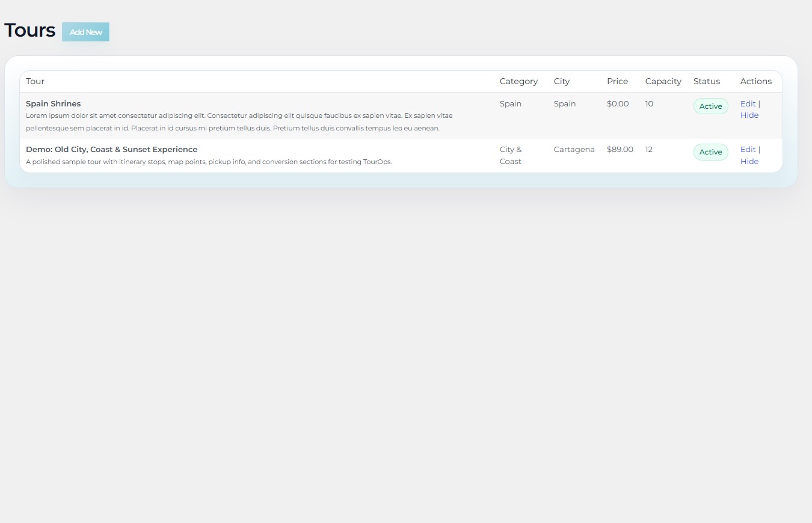The image size is (812, 523).
Task: Hide the Spain Shrines tour
Action: (749, 115)
